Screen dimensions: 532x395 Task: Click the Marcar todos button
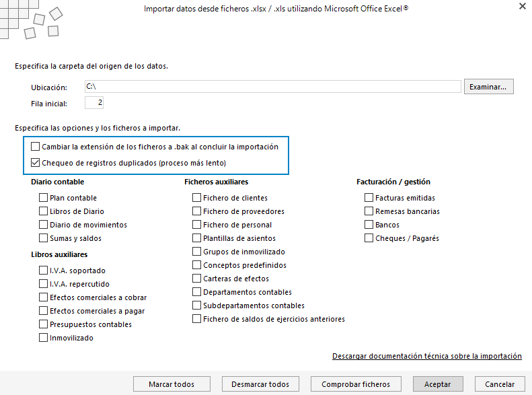[172, 384]
